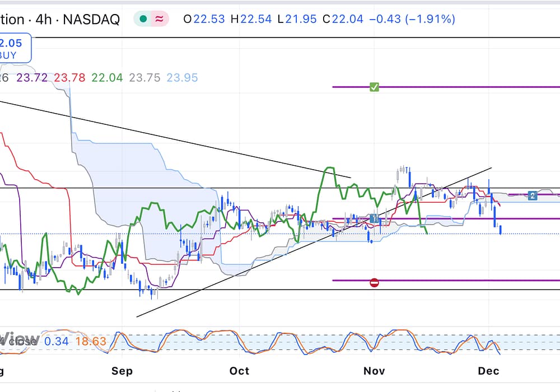Click the green 22.04 indicator value
This screenshot has width=560, height=392.
point(107,78)
